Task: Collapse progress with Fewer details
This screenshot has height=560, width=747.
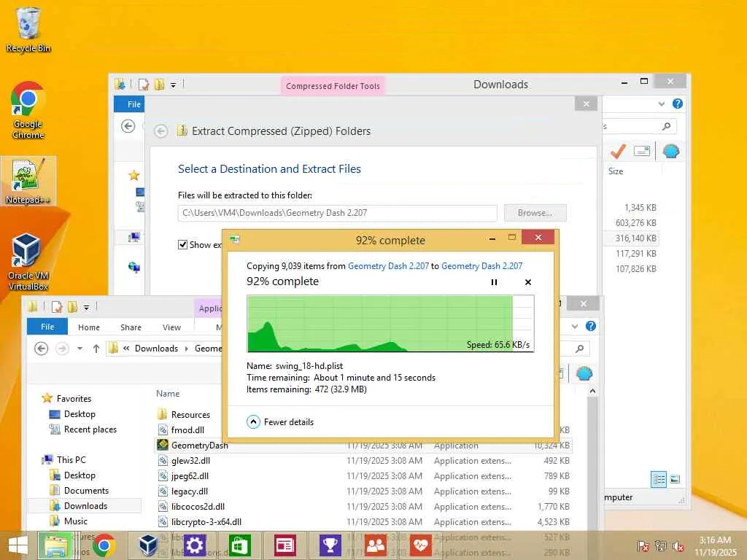Action: click(280, 422)
